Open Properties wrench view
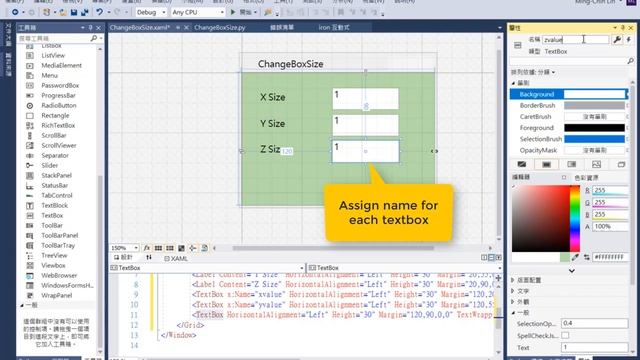The width and height of the screenshot is (640, 360). (617, 39)
